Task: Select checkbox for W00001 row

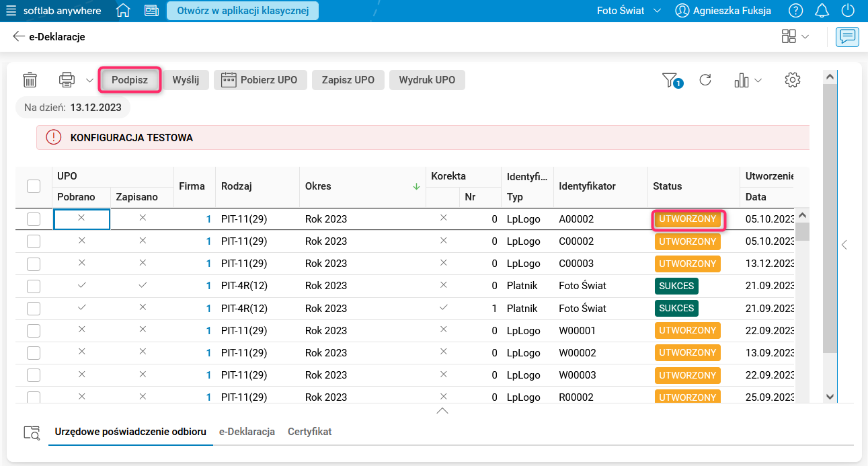Action: (34, 330)
